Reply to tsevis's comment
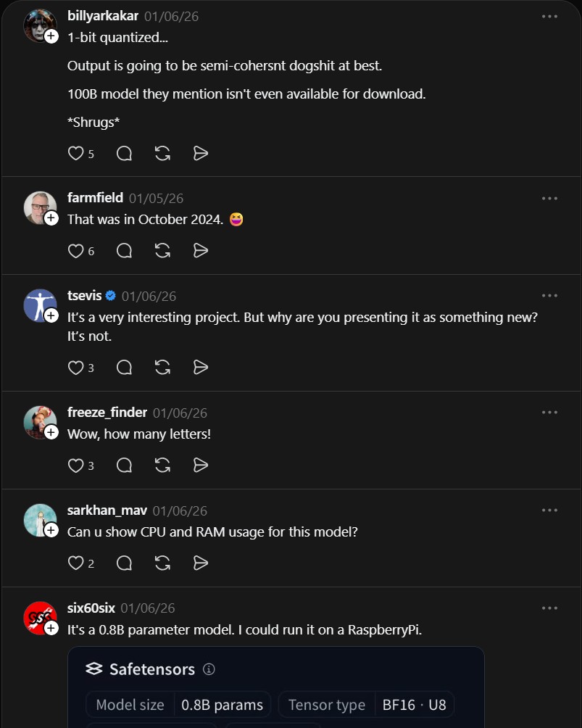This screenshot has height=728, width=582. point(124,368)
